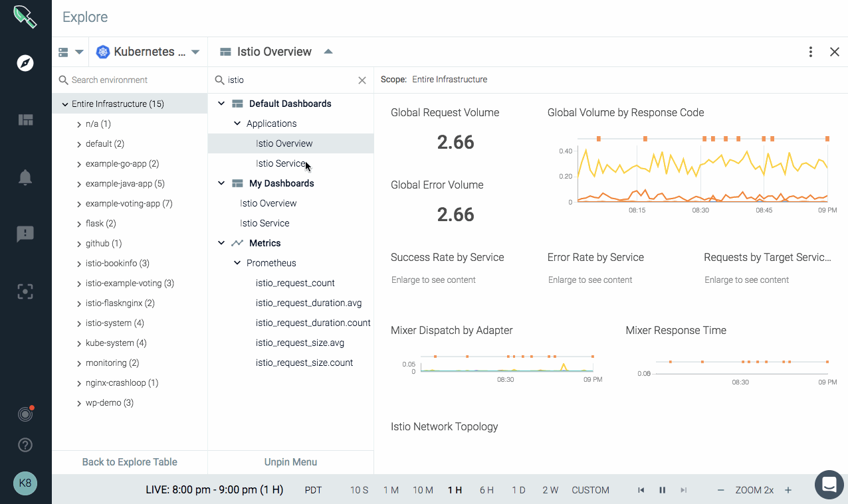This screenshot has height=504, width=848.
Task: Open the Help question mark icon
Action: [x=25, y=445]
